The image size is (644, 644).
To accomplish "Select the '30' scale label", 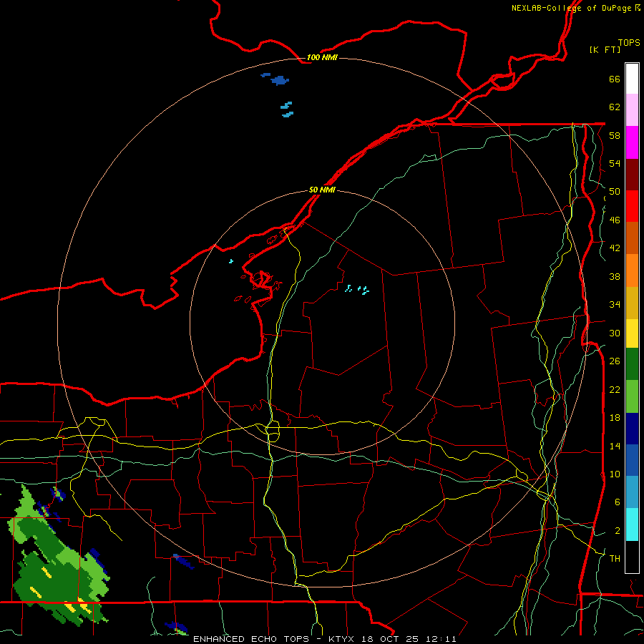I will coord(615,333).
